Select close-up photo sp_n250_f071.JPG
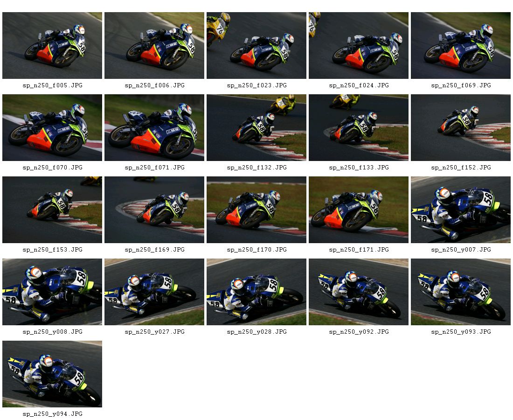 [154, 128]
